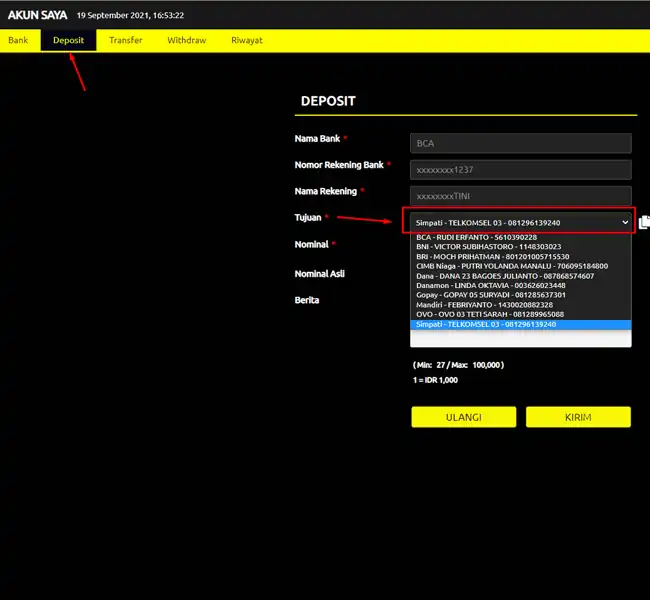Choose OVO - OVO 03 TETI SARAH
This screenshot has height=600, width=650.
(x=521, y=314)
